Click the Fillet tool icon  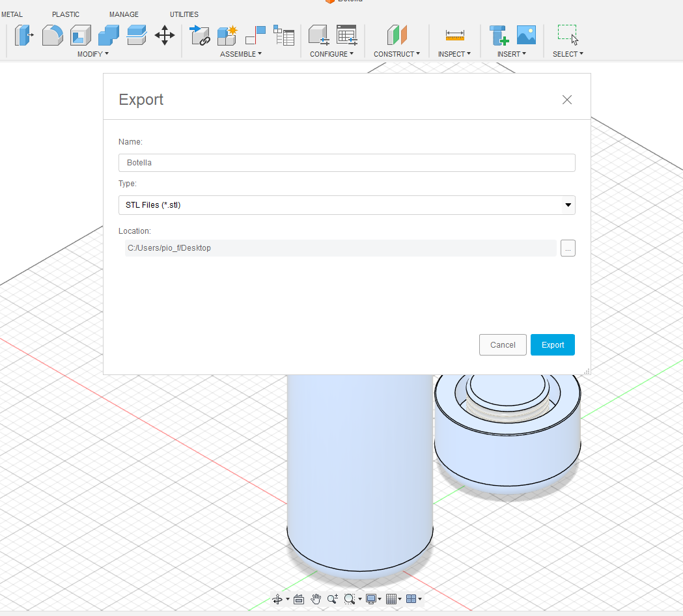52,35
